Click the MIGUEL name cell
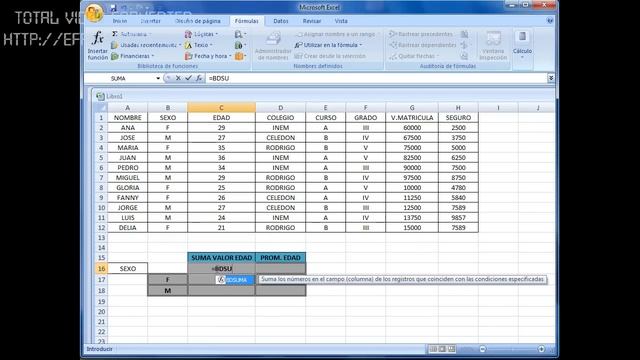 click(x=128, y=178)
